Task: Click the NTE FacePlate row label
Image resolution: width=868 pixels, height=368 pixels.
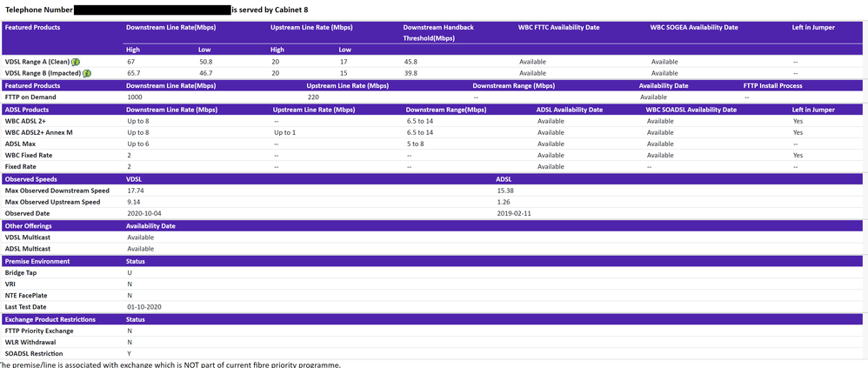Action: coord(27,296)
